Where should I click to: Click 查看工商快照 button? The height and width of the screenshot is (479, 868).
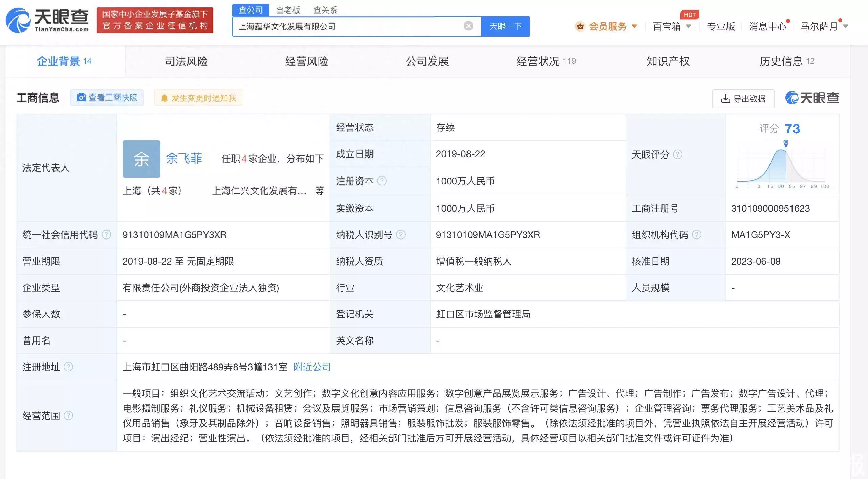[107, 98]
